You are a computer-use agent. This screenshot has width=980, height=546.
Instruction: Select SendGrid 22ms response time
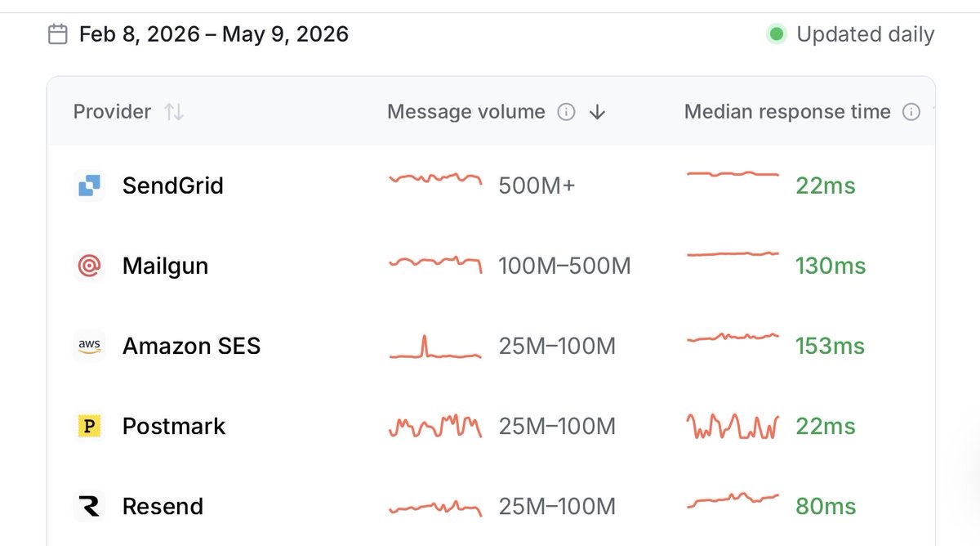[x=826, y=186]
